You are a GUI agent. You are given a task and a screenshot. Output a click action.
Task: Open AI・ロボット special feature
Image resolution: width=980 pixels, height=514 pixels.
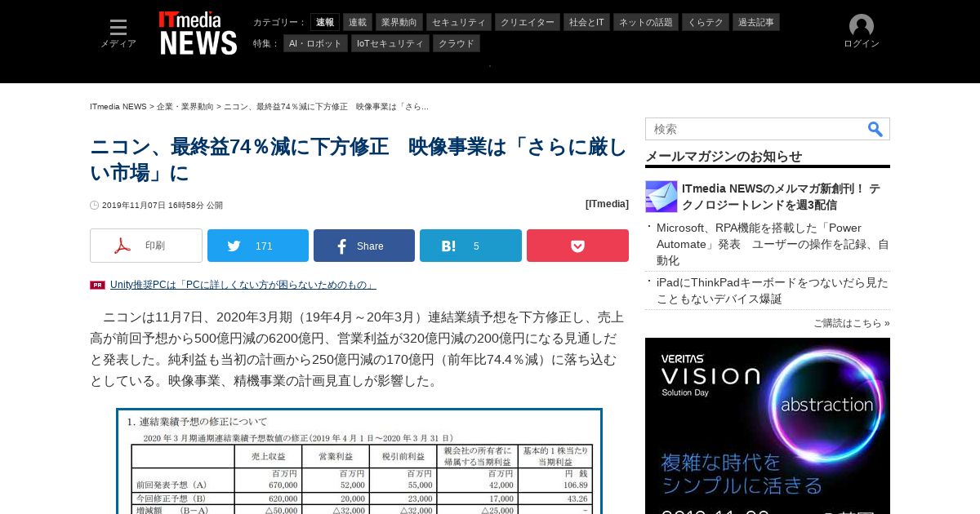tap(315, 43)
